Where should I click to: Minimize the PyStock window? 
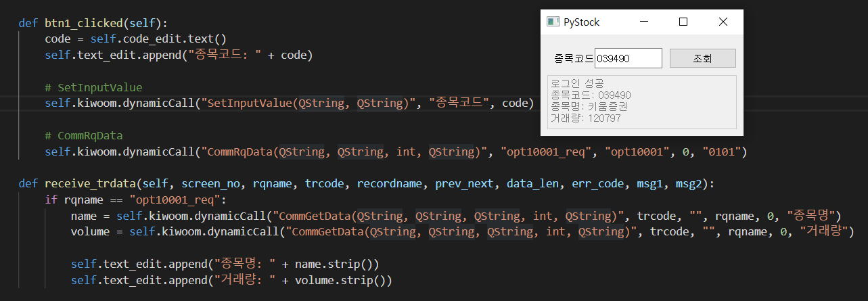click(x=643, y=22)
